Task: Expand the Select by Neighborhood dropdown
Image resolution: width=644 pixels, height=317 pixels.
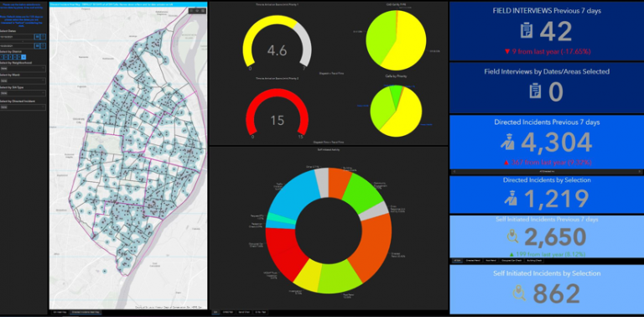Action: [x=23, y=69]
